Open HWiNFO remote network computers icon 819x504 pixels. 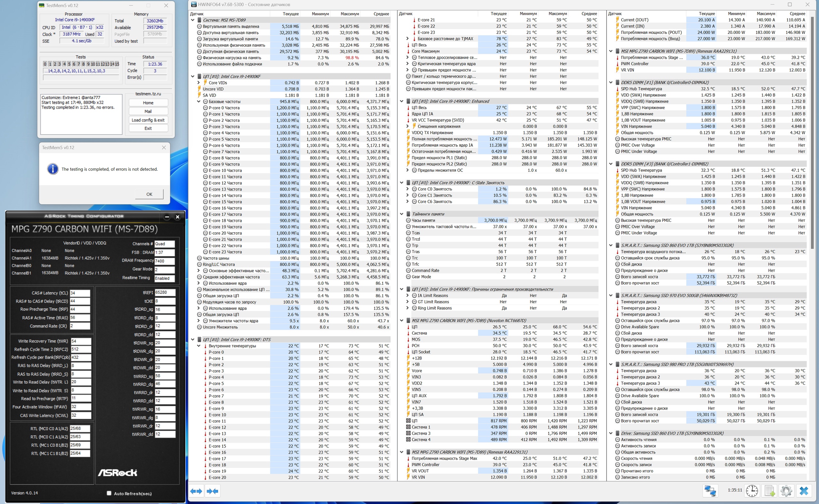(x=710, y=491)
